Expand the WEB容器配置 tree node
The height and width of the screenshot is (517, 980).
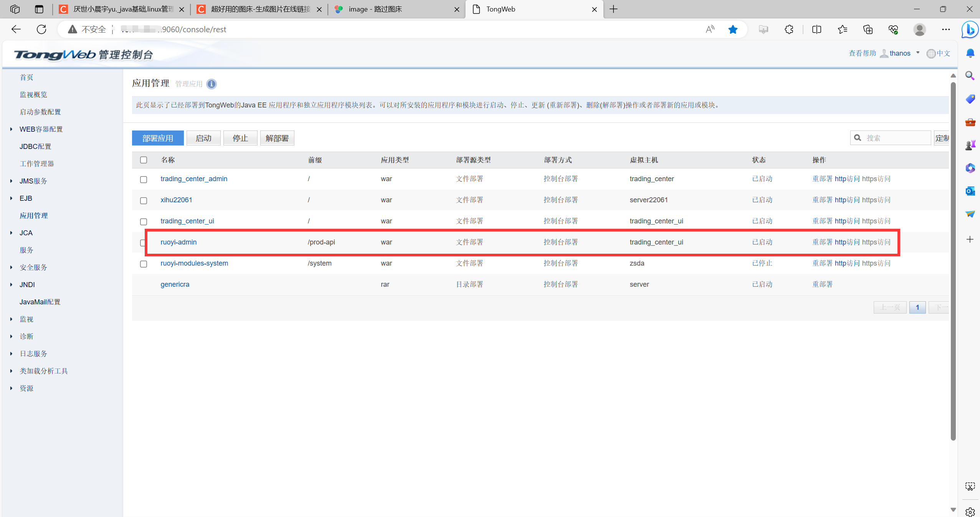point(11,129)
